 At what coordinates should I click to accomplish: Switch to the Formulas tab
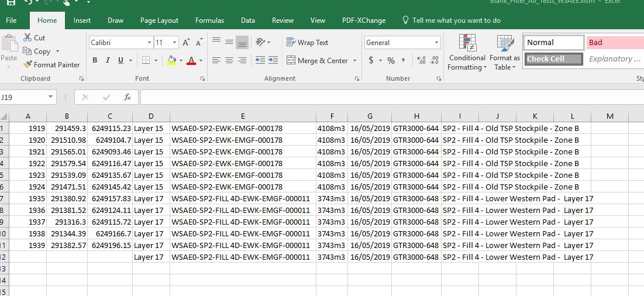coord(209,20)
